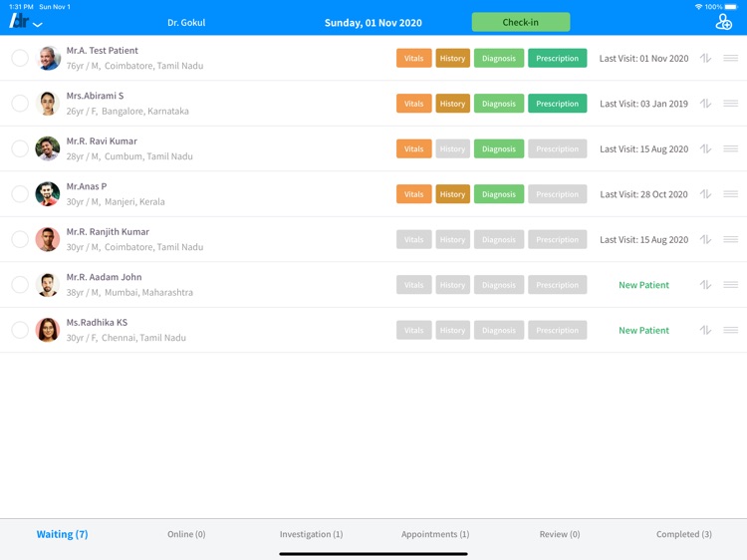Viewport: 747px width, 560px height.
Task: Tap the Check-in button
Action: click(521, 22)
